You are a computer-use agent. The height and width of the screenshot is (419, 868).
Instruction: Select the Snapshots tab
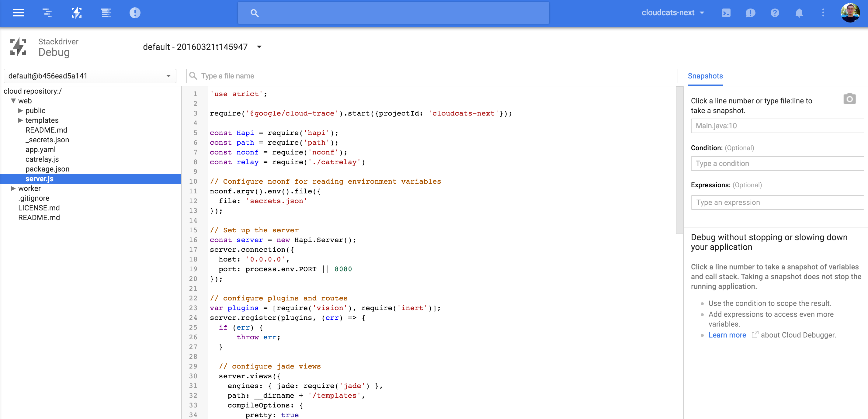tap(705, 76)
